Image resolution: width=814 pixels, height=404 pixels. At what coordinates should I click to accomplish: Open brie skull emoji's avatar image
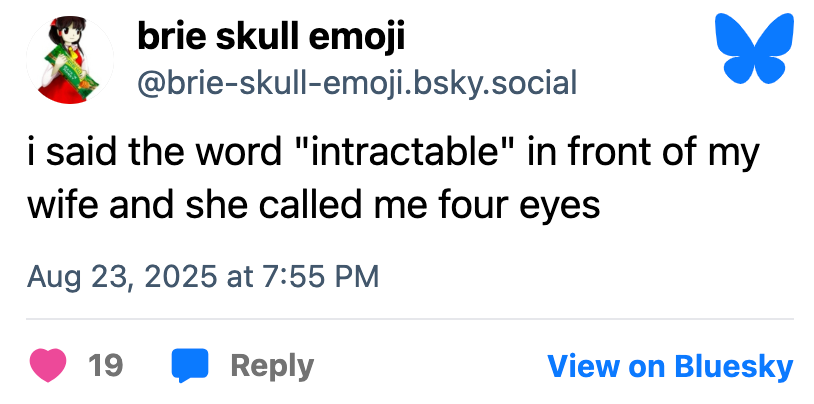[68, 60]
